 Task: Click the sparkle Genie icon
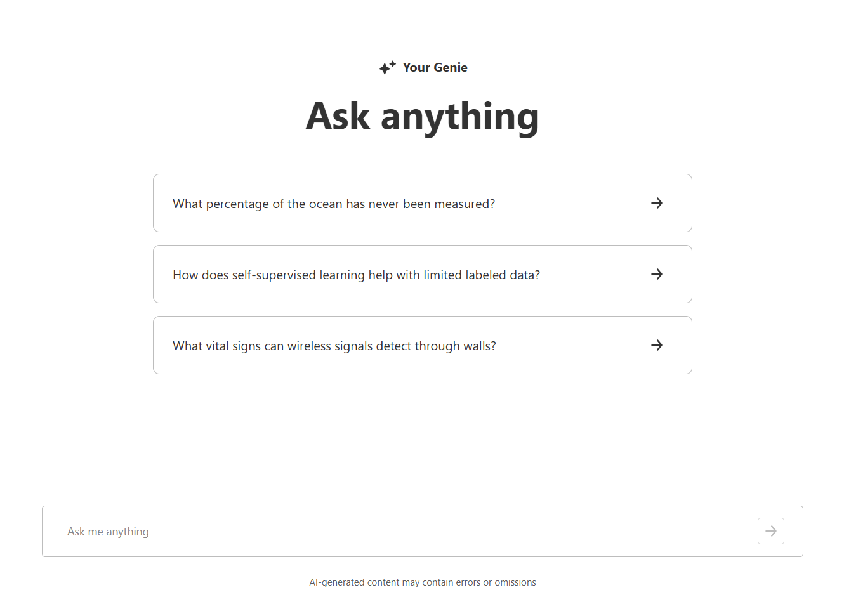pyautogui.click(x=387, y=67)
